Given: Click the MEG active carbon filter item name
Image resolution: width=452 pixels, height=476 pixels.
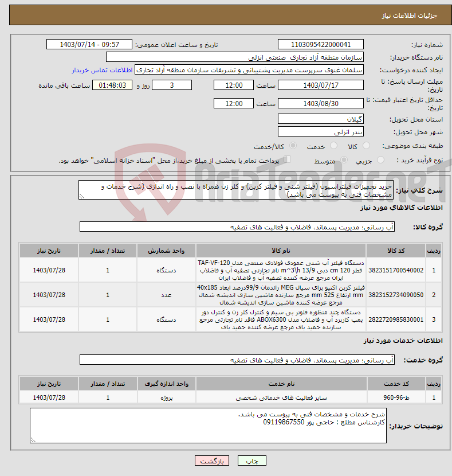Looking at the screenshot, I should [281, 295].
